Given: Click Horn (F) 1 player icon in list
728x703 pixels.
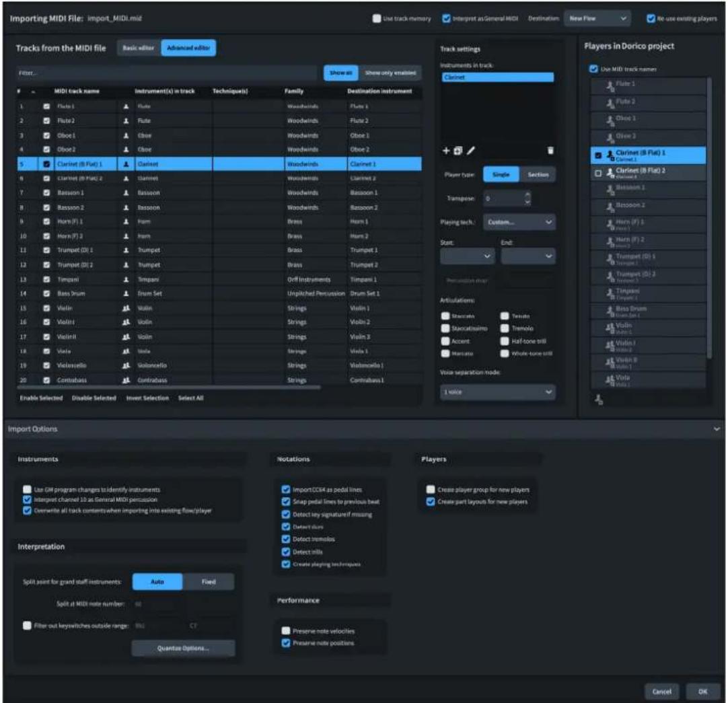Looking at the screenshot, I should (610, 225).
